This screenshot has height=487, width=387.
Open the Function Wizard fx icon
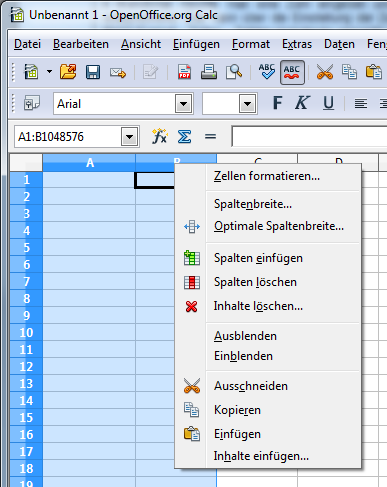tap(159, 136)
